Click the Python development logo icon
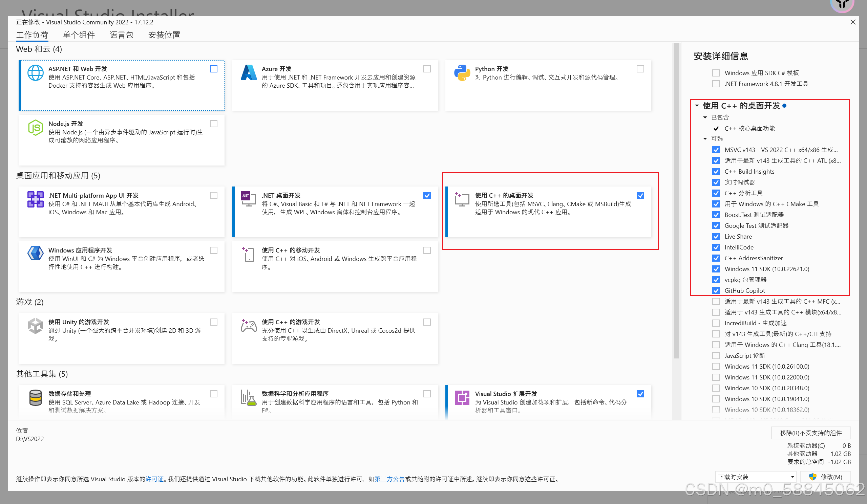867x504 pixels. [462, 73]
